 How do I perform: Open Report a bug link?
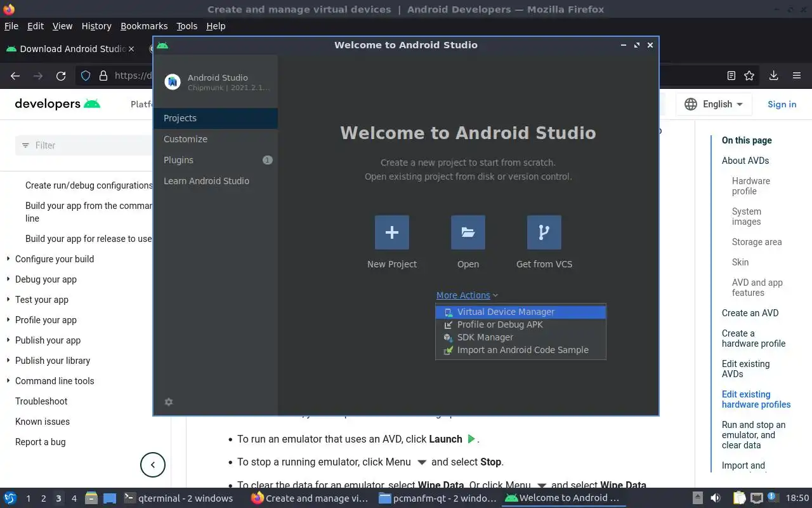click(x=41, y=442)
